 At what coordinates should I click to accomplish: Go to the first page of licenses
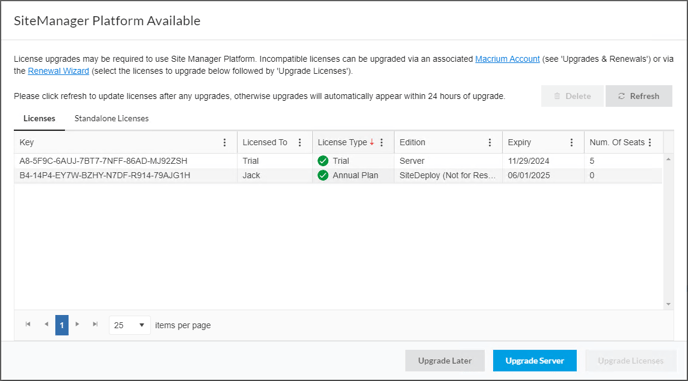(28, 324)
